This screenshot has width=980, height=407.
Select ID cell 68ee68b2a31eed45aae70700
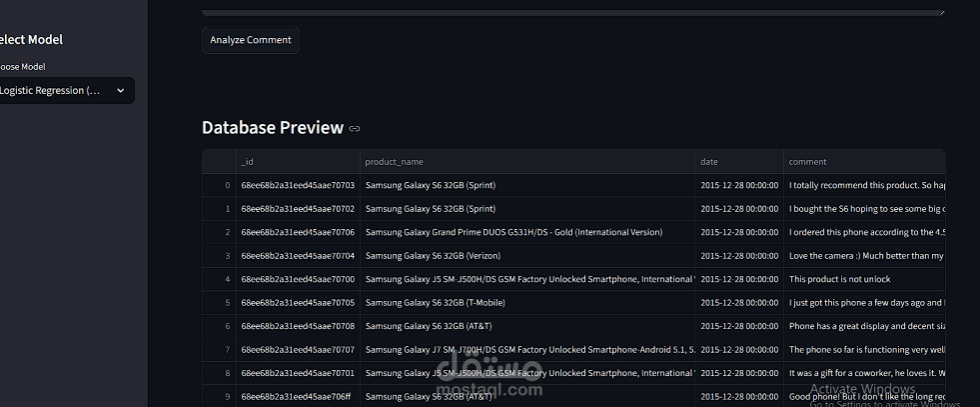298,279
